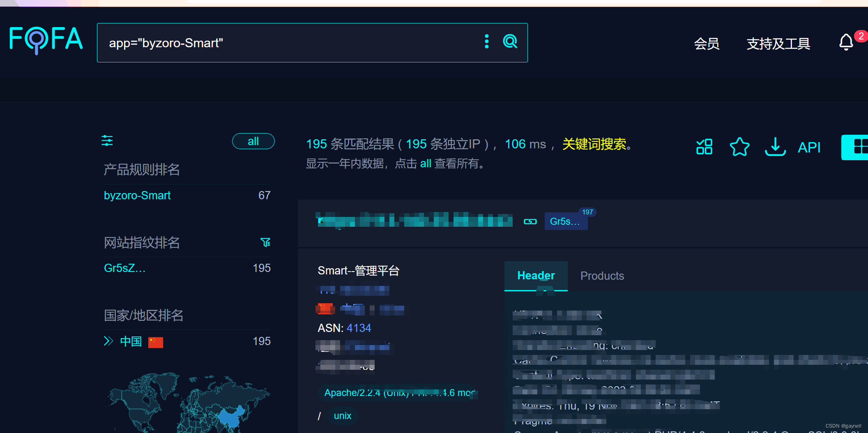
Task: Select byzoro-Smart product rule
Action: click(x=137, y=196)
